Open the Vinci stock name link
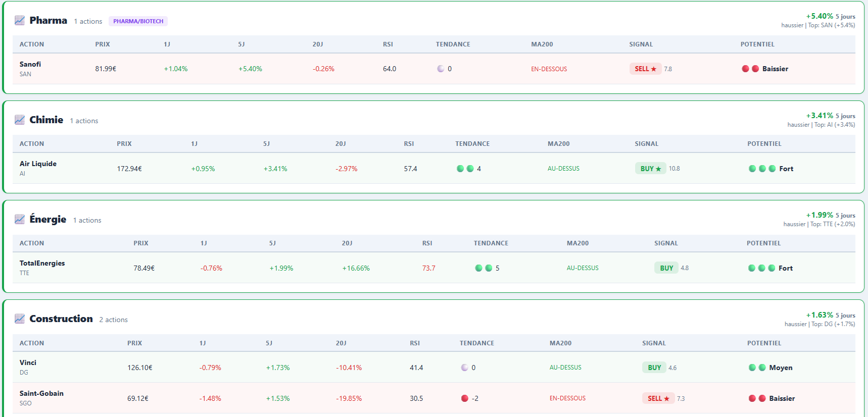 point(28,362)
